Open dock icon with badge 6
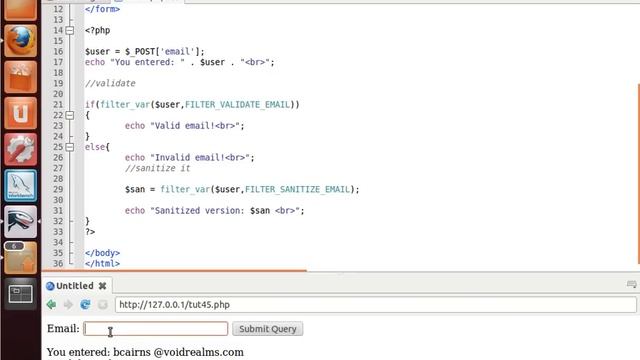 pos(20,258)
